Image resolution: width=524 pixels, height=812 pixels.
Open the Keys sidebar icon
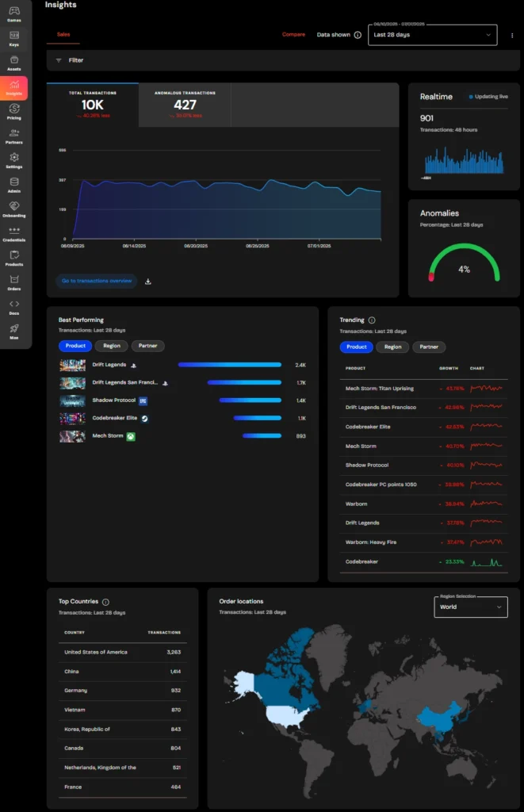tap(14, 39)
